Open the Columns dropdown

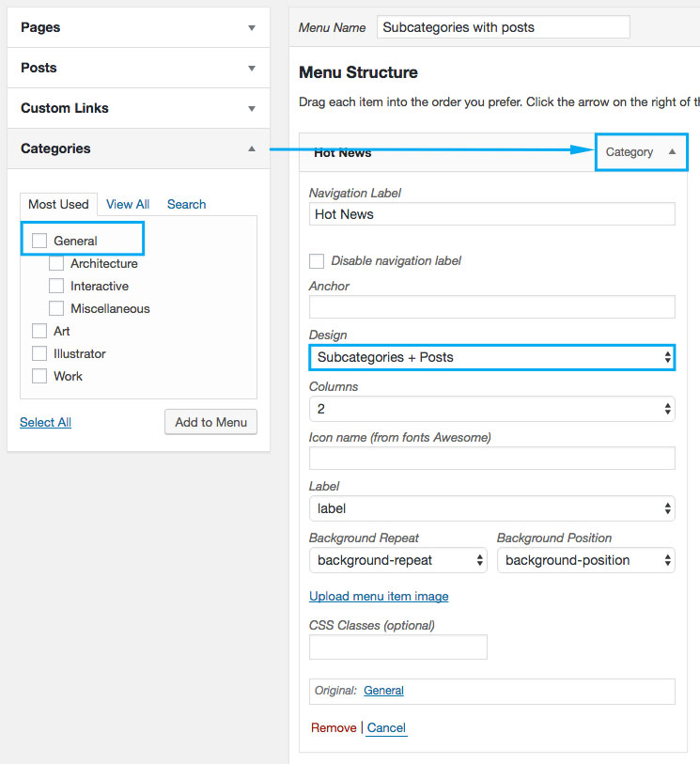pyautogui.click(x=491, y=409)
